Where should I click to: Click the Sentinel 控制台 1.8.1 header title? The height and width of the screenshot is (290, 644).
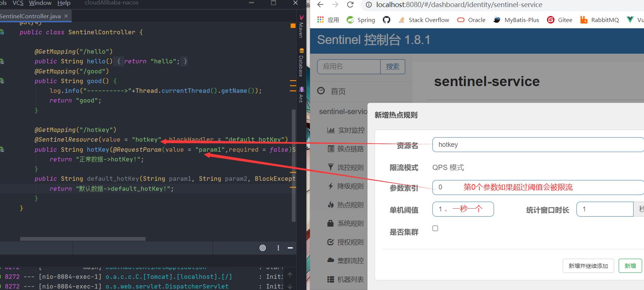pos(373,40)
